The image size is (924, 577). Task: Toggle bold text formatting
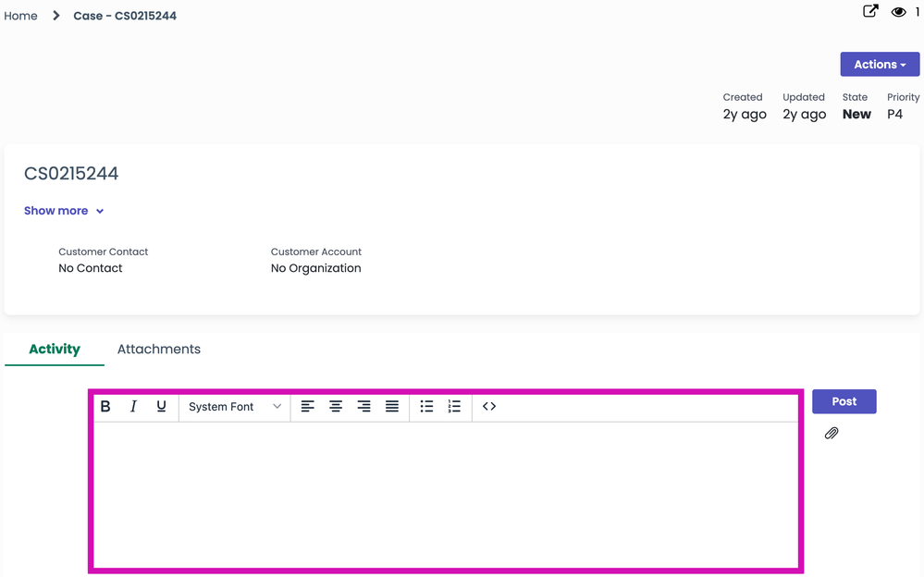pos(105,407)
